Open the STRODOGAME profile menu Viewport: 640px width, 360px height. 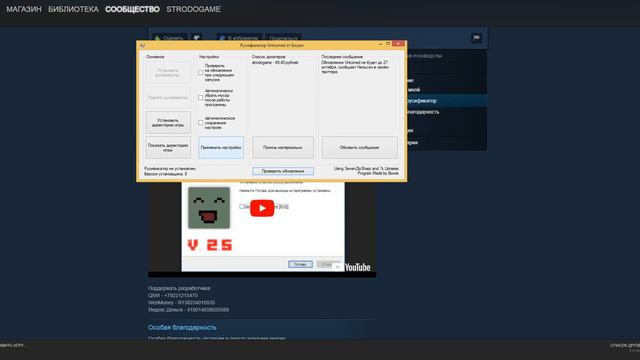tap(193, 9)
